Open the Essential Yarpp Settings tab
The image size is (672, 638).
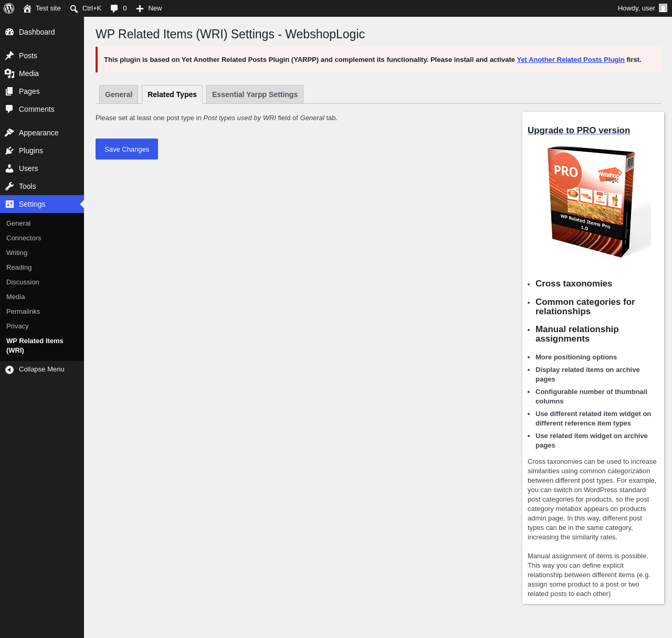(x=255, y=94)
